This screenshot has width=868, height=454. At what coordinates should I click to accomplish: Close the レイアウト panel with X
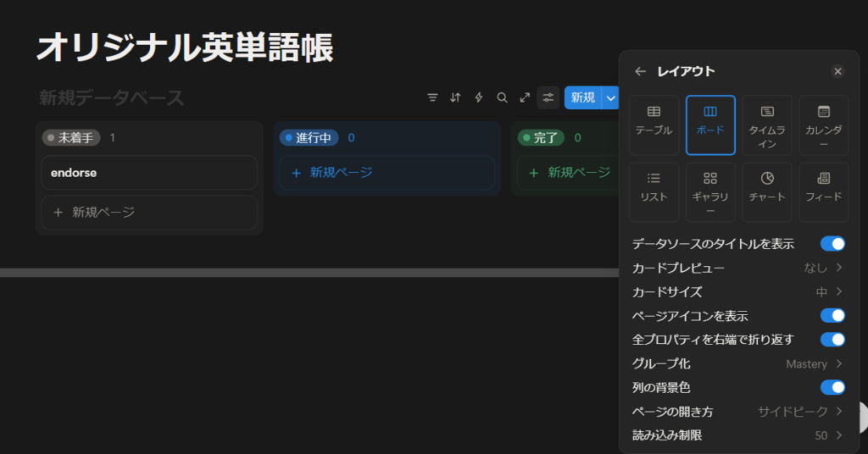coord(837,71)
